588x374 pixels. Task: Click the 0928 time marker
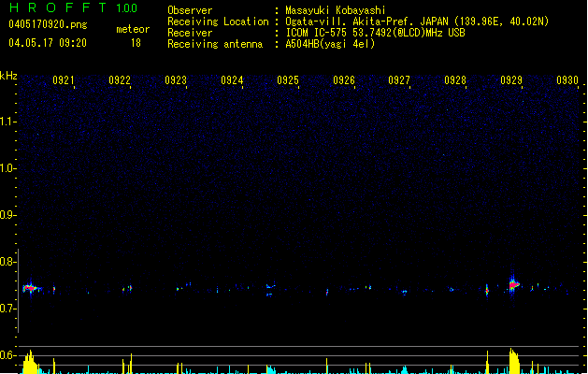click(x=455, y=80)
